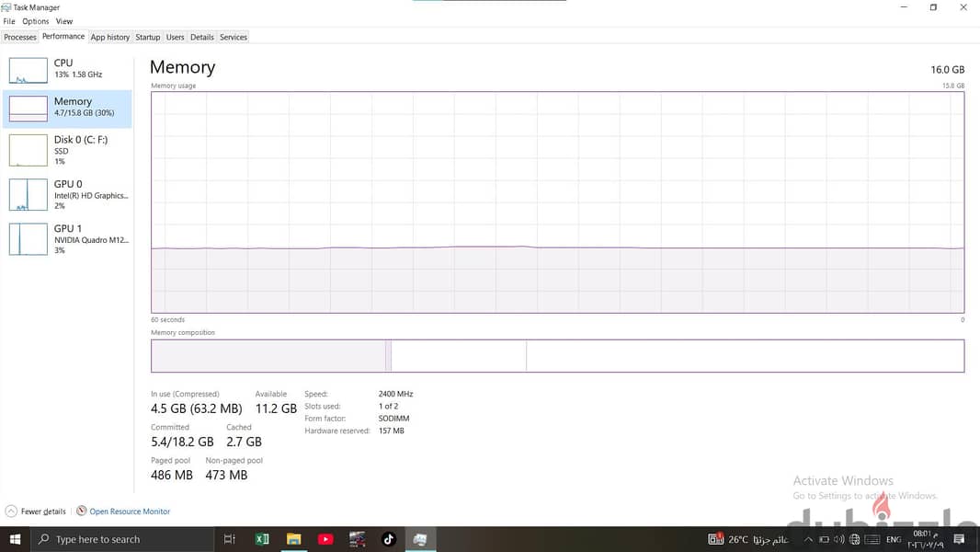980x552 pixels.
Task: Open Resource Monitor link
Action: click(x=130, y=512)
